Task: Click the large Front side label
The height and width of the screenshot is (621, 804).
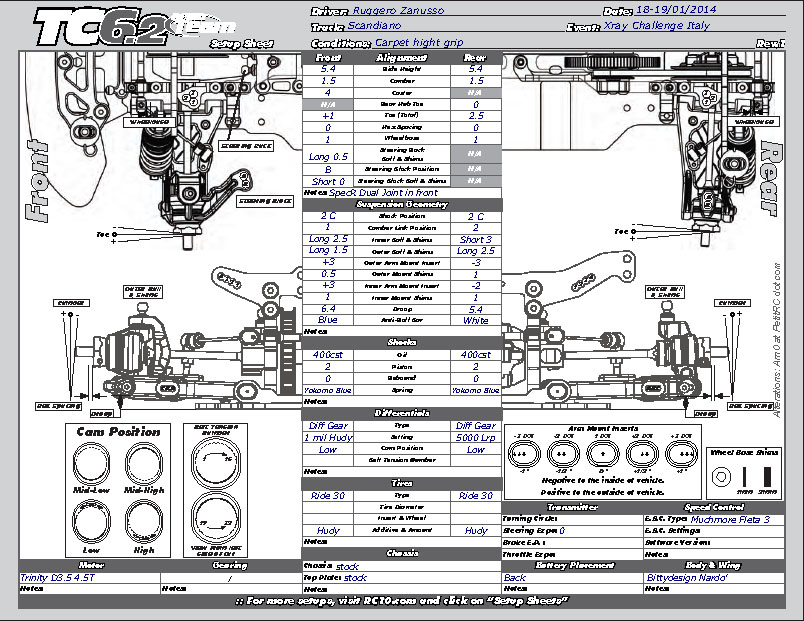Action: coord(37,181)
